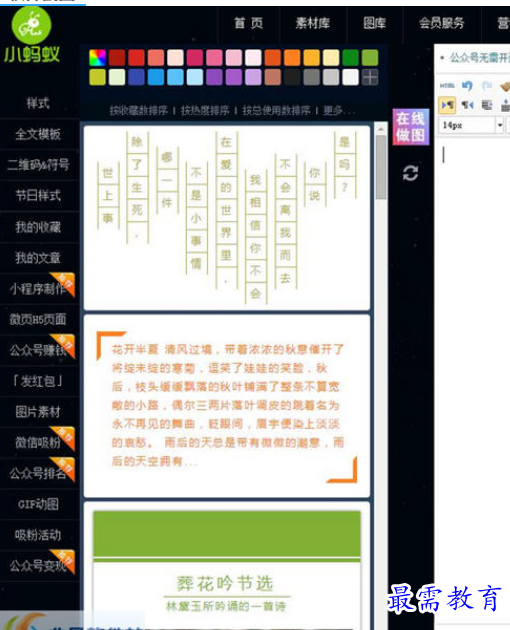The image size is (510, 630).
Task: Select the format brush icon
Action: (505, 85)
